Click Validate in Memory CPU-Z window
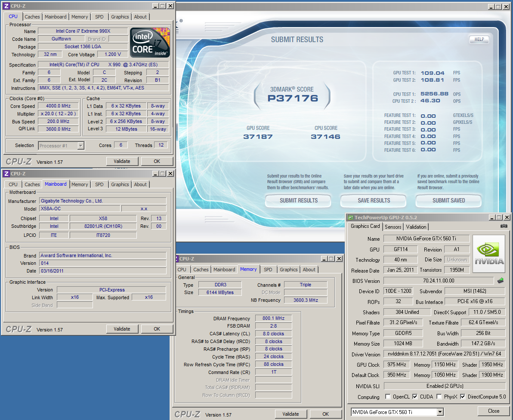Image resolution: width=513 pixels, height=420 pixels. (290, 414)
